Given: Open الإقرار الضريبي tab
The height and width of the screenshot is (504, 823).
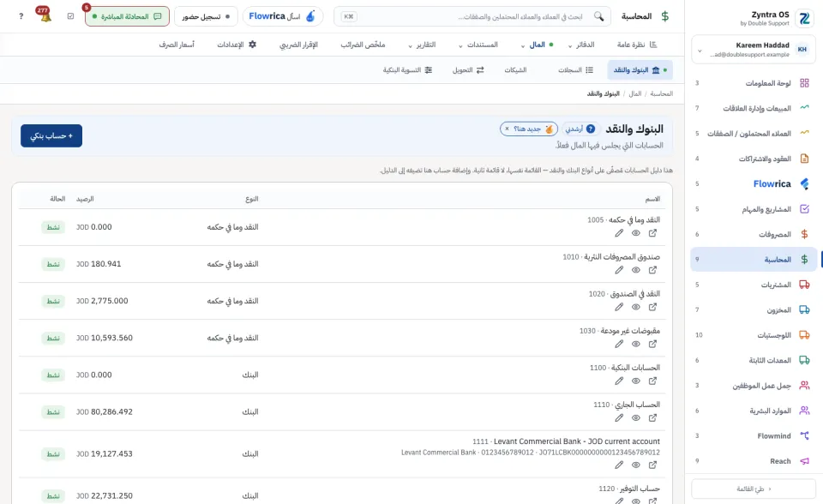Looking at the screenshot, I should tap(298, 45).
